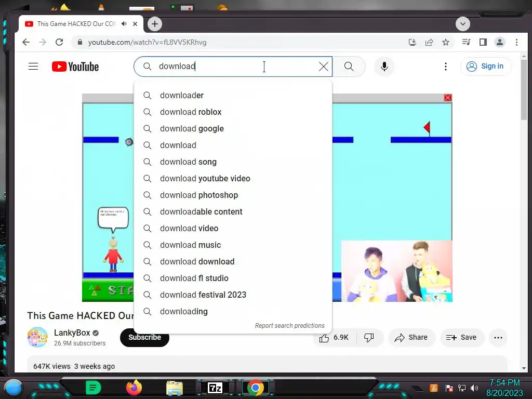Open 'Report search predictions' link
The height and width of the screenshot is (399, 532).
tap(289, 326)
